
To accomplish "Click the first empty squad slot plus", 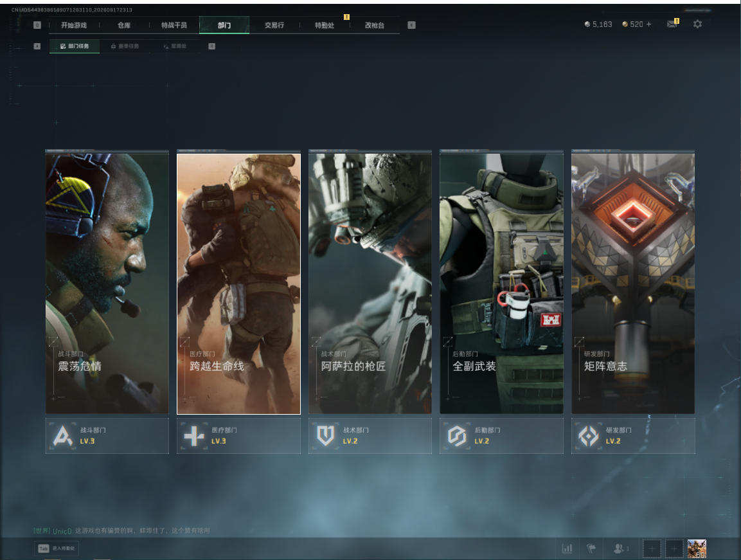I will 651,548.
